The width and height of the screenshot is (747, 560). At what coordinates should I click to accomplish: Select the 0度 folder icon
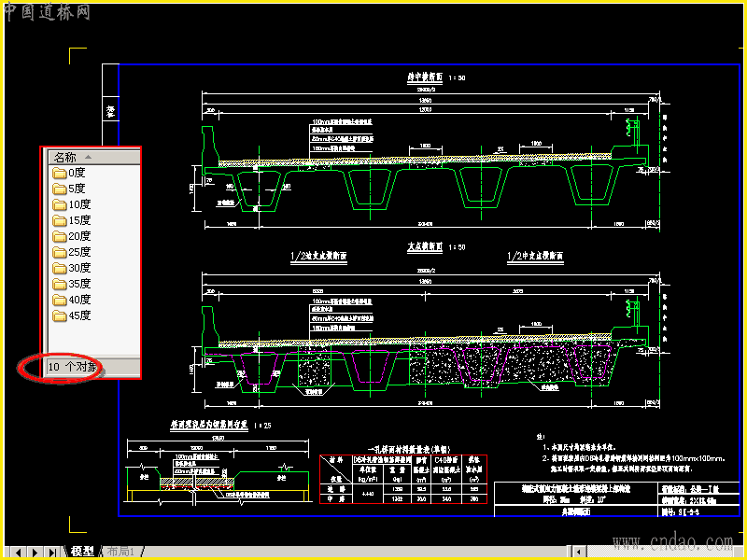click(x=60, y=173)
